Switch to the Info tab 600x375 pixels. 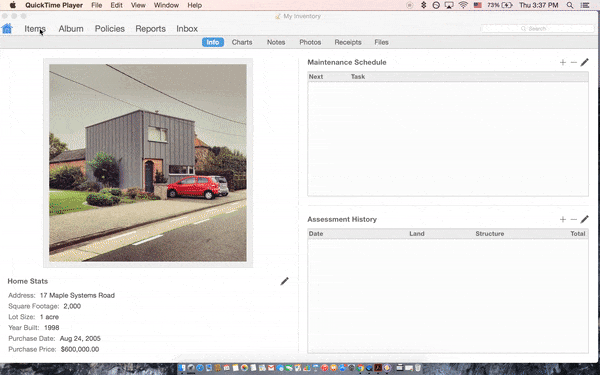(213, 42)
